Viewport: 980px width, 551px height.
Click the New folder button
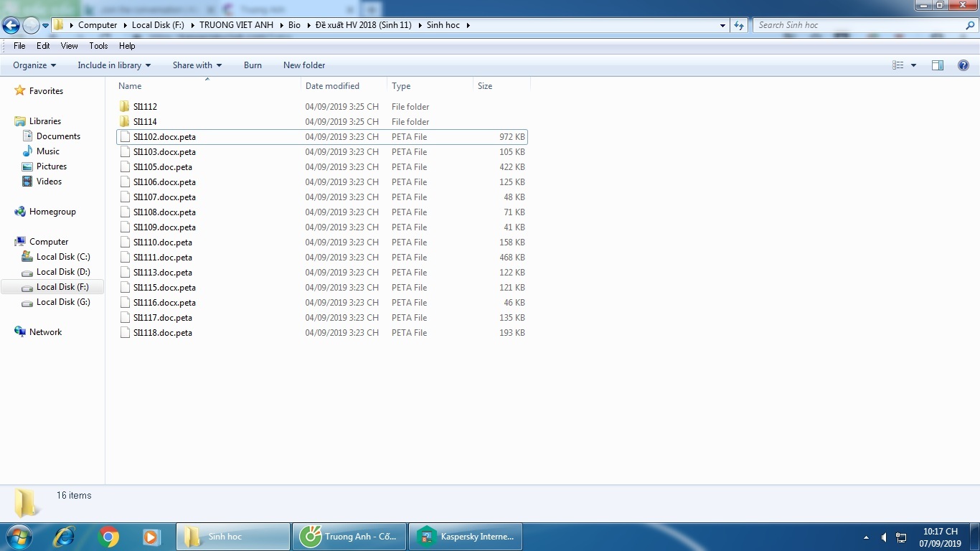[x=304, y=65]
